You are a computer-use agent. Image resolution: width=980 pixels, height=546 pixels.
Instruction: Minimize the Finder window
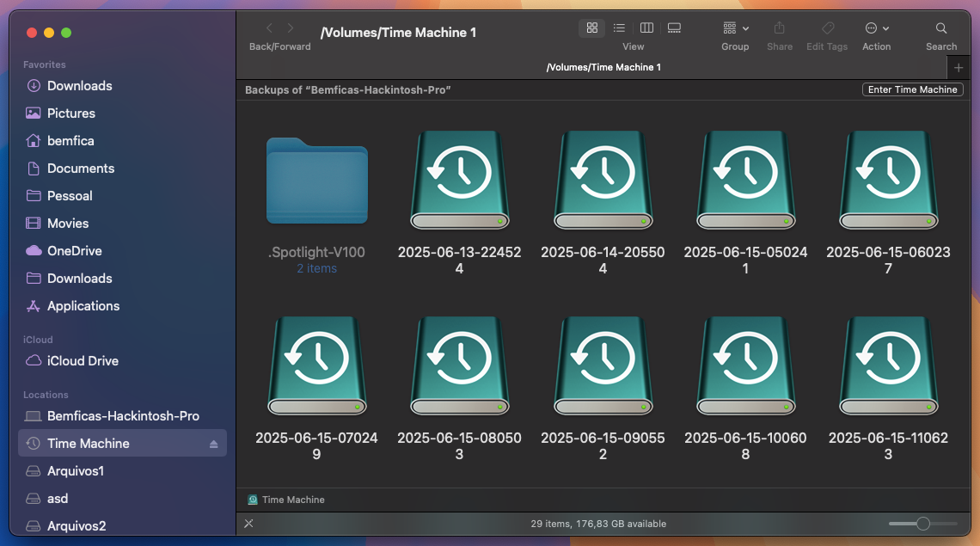(49, 33)
